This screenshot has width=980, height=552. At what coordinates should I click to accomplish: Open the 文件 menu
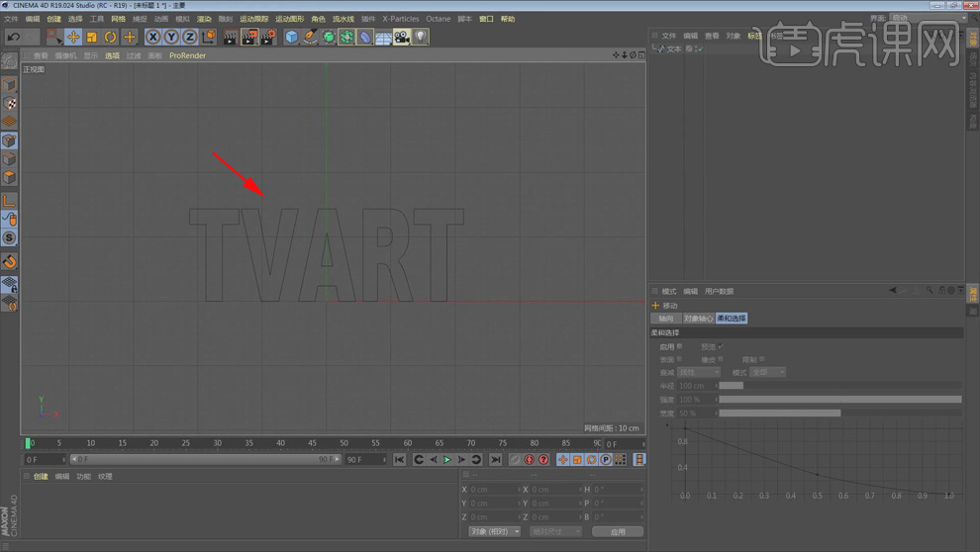pyautogui.click(x=11, y=20)
